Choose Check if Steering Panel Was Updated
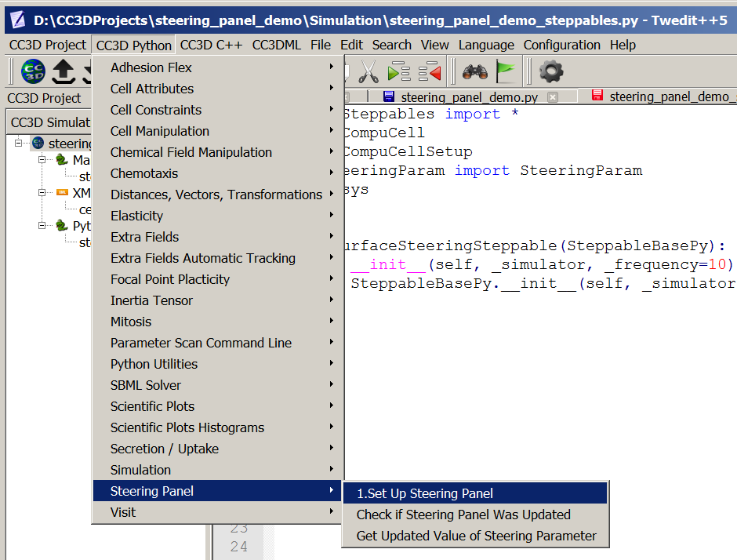The width and height of the screenshot is (737, 560). click(x=475, y=515)
